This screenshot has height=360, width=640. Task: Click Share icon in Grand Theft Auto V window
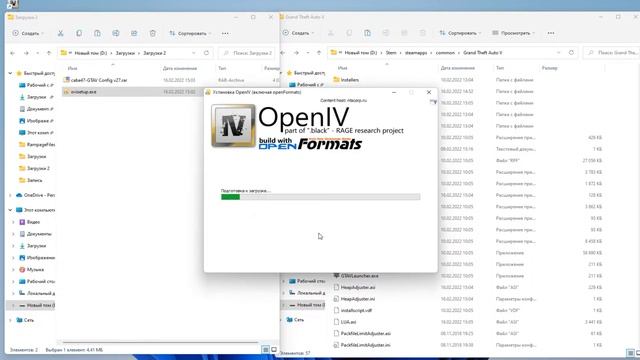click(x=404, y=33)
